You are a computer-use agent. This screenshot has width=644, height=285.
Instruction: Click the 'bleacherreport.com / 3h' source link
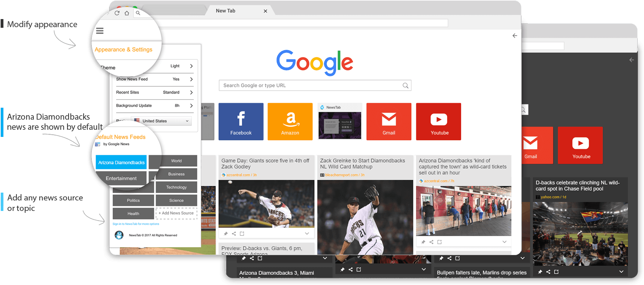coord(345,175)
